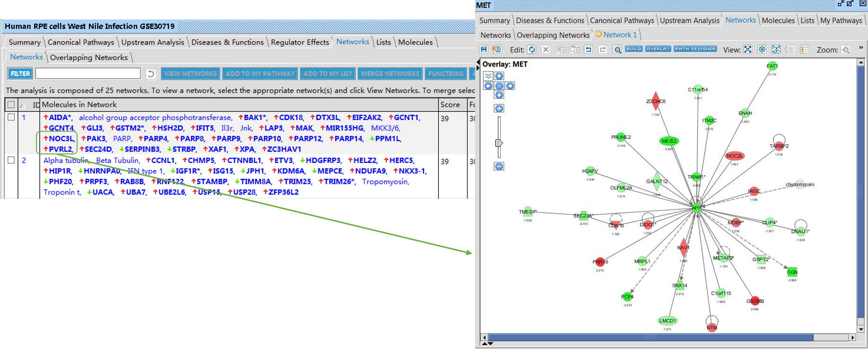Click the filter reset arrow icon
The image size is (868, 349).
(x=150, y=74)
